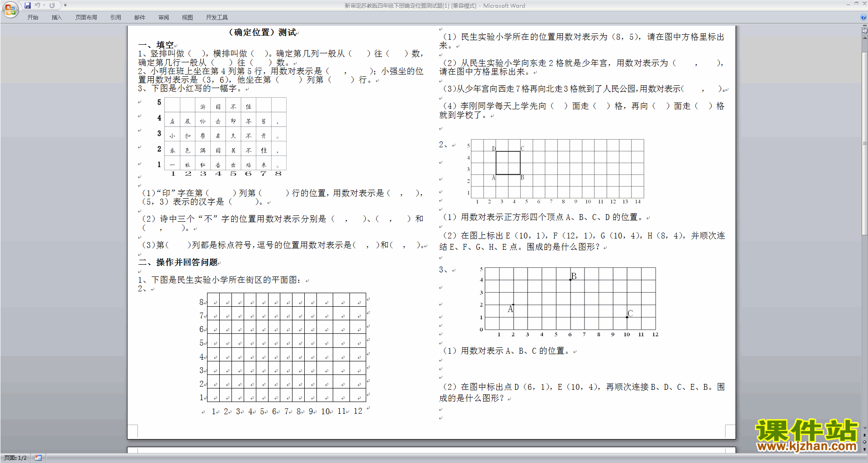
Task: Open the undo history dropdown arrow
Action: coord(44,5)
